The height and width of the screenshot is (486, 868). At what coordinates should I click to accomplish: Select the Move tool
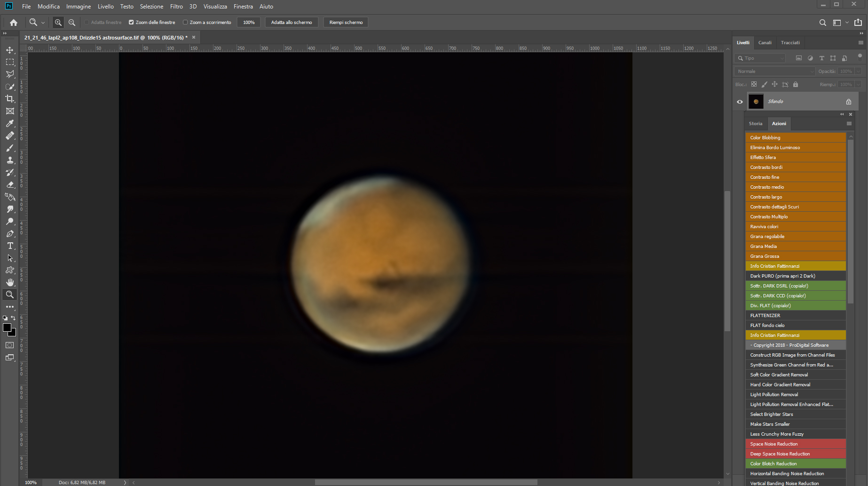[10, 50]
